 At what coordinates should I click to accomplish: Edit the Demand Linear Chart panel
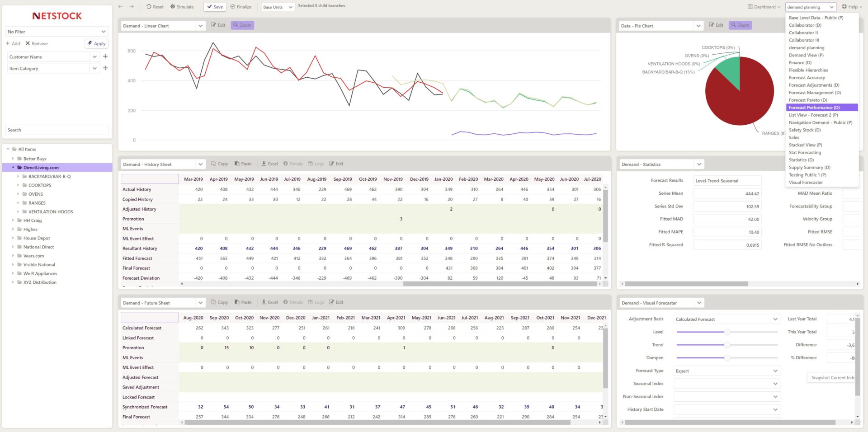(218, 25)
